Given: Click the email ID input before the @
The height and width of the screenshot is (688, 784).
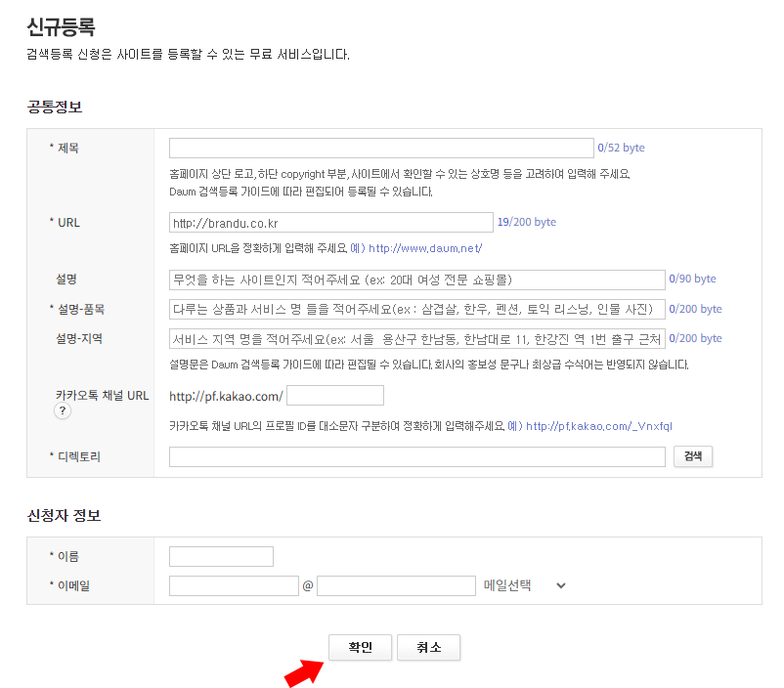Looking at the screenshot, I should [235, 585].
